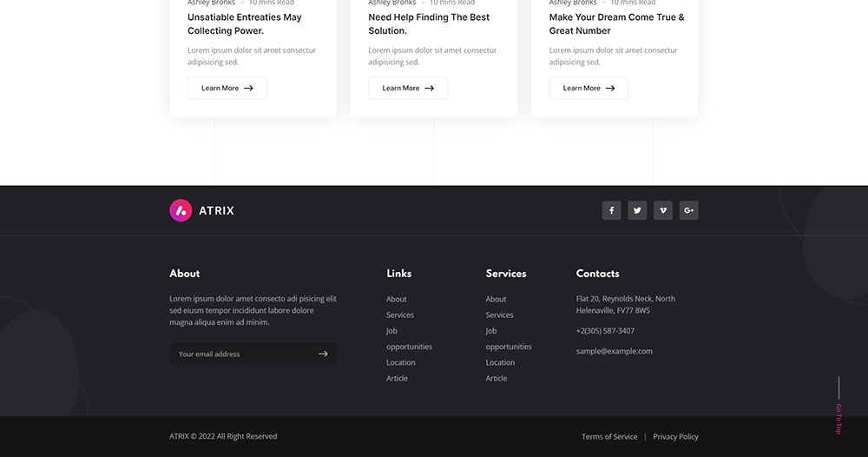Image resolution: width=868 pixels, height=457 pixels.
Task: Click Go To Top side link
Action: tap(838, 418)
